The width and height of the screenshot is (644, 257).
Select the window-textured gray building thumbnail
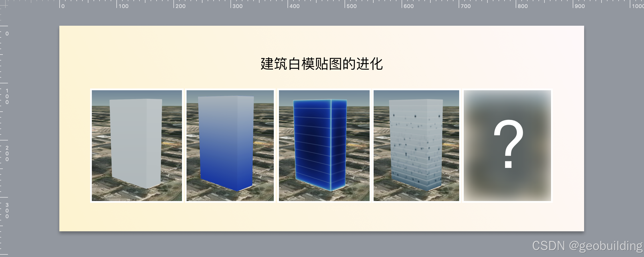click(x=416, y=146)
